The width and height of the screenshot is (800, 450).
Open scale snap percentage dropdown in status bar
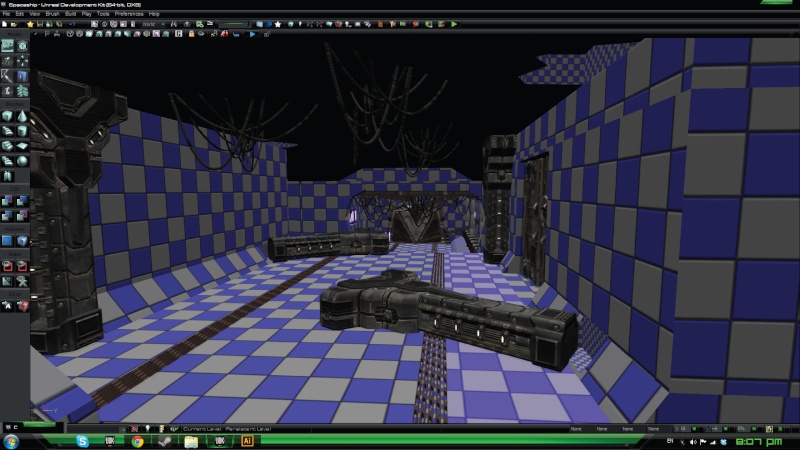click(742, 429)
